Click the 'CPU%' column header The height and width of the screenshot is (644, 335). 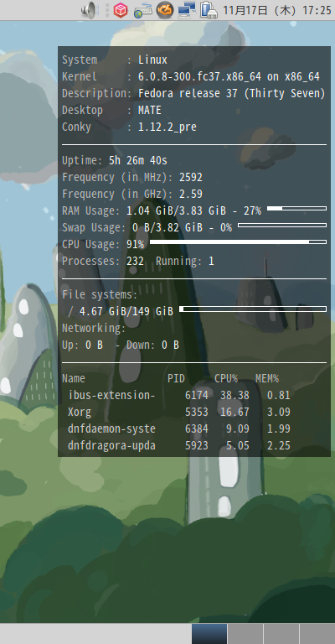226,379
